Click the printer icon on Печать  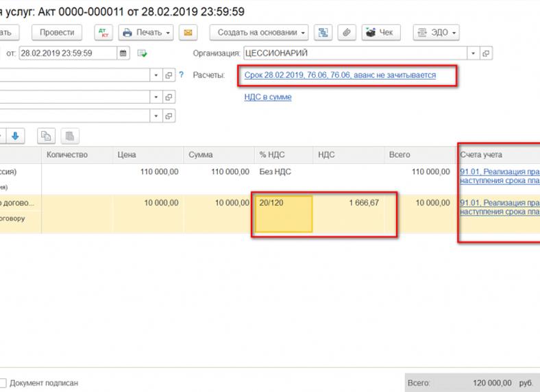click(x=127, y=33)
